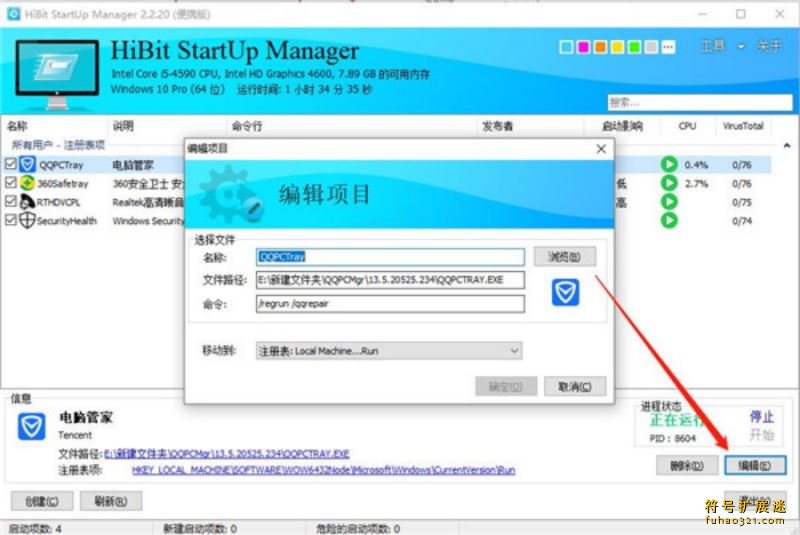Screen dimensions: 800x535
Task: Click the green play icon for SecurityHealth
Action: (x=669, y=220)
